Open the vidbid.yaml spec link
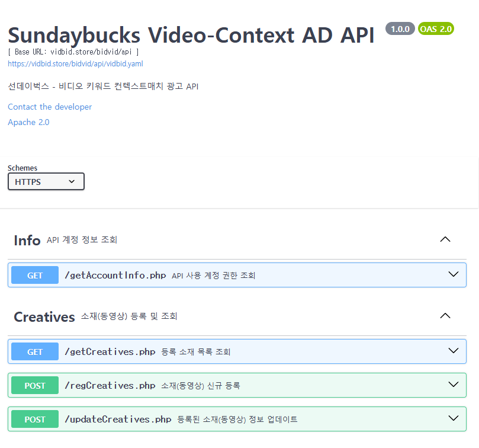This screenshot has width=479, height=448. pyautogui.click(x=75, y=63)
